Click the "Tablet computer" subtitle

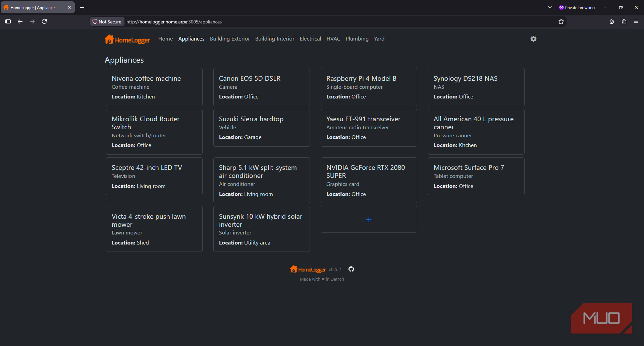tap(453, 176)
